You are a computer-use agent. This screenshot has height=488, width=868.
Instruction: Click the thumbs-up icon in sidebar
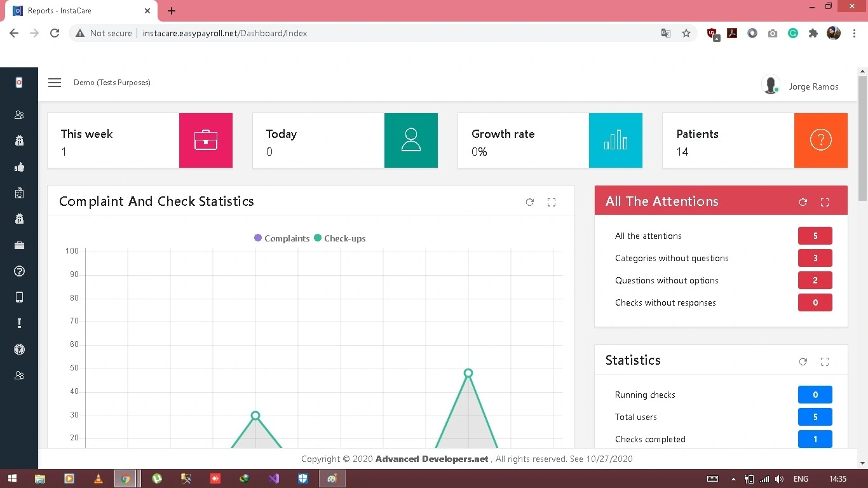[x=19, y=167]
